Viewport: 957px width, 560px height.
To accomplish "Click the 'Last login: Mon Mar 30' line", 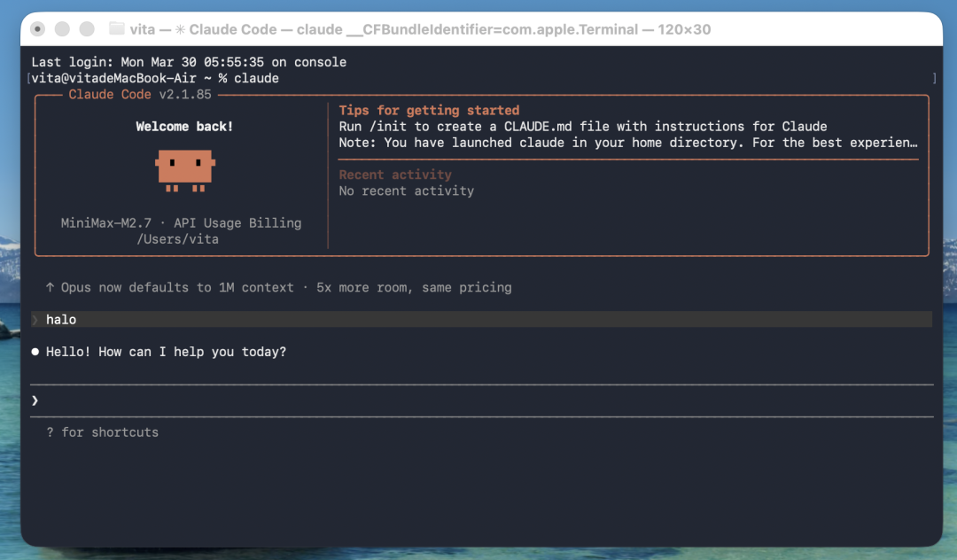I will click(189, 62).
